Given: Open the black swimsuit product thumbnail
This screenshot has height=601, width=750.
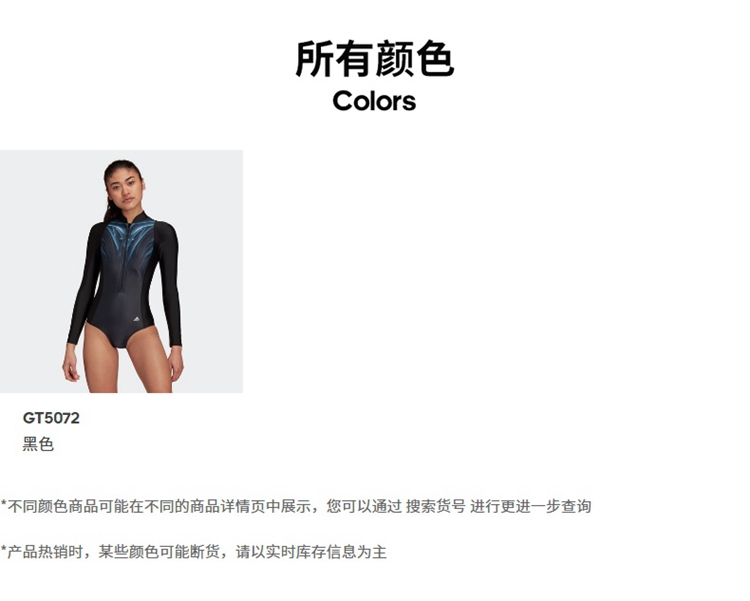Looking at the screenshot, I should click(121, 271).
